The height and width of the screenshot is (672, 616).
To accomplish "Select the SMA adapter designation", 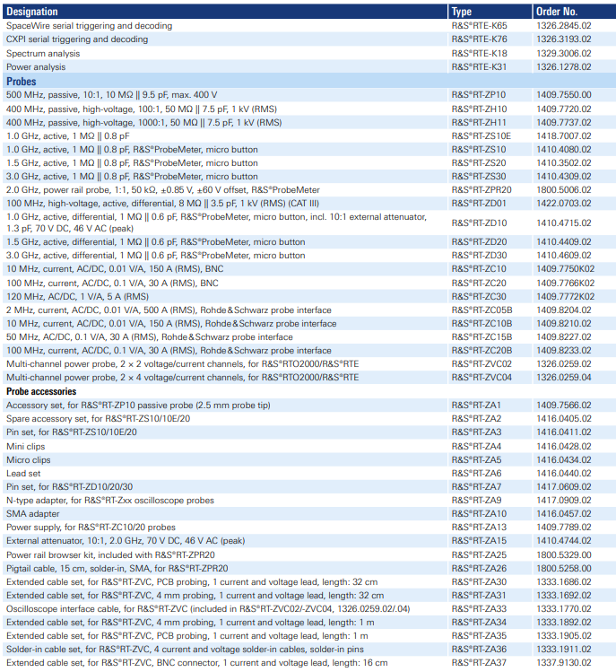I will pos(32,514).
